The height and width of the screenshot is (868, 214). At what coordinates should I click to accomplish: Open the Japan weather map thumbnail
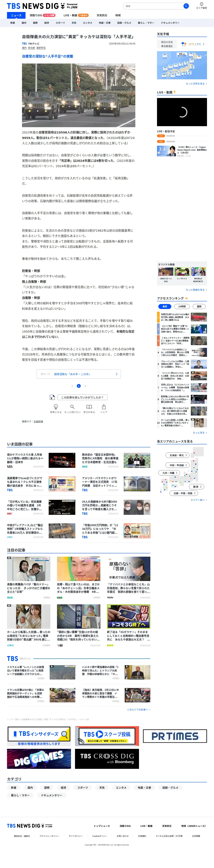pos(182,65)
